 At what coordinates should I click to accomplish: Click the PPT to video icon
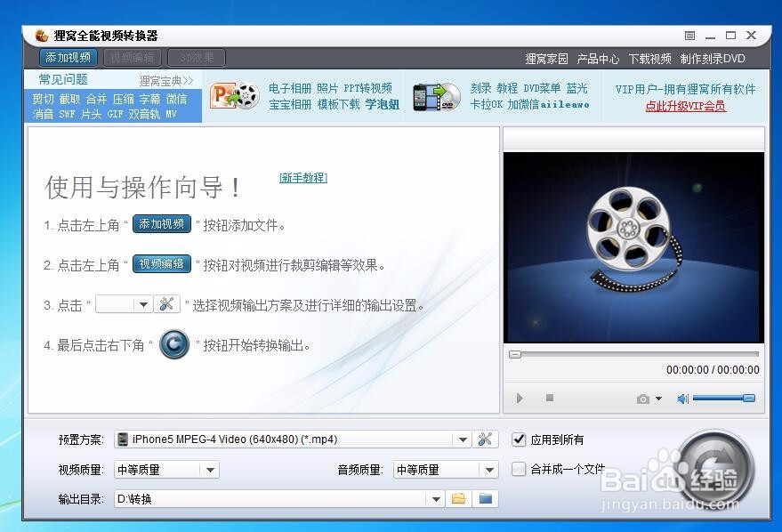tap(234, 95)
